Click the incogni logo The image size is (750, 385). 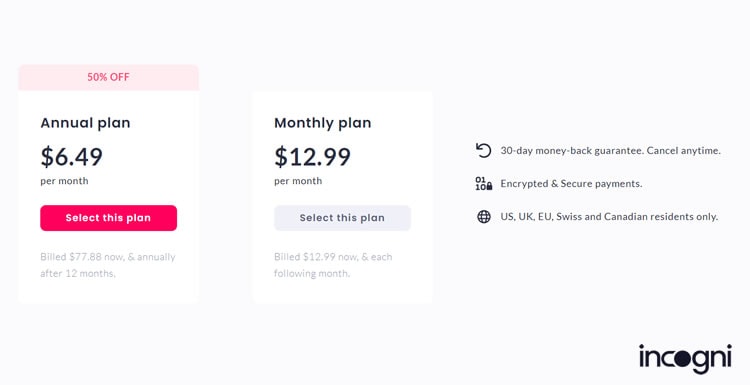pyautogui.click(x=685, y=358)
